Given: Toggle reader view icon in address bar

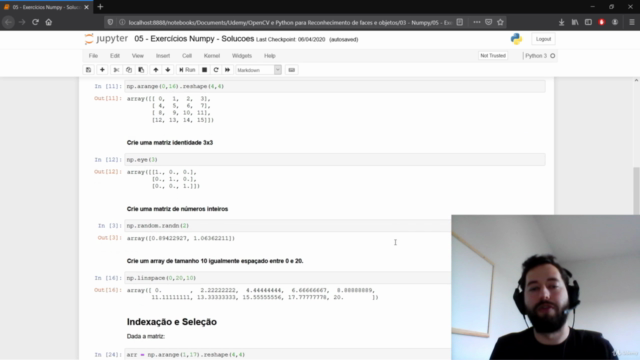Looking at the screenshot, I should click(460, 22).
